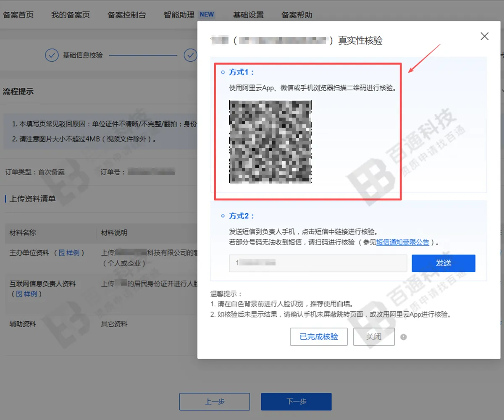This screenshot has height=420, width=504.
Task: Click the 方式1 heading in the dialog
Action: coord(241,72)
